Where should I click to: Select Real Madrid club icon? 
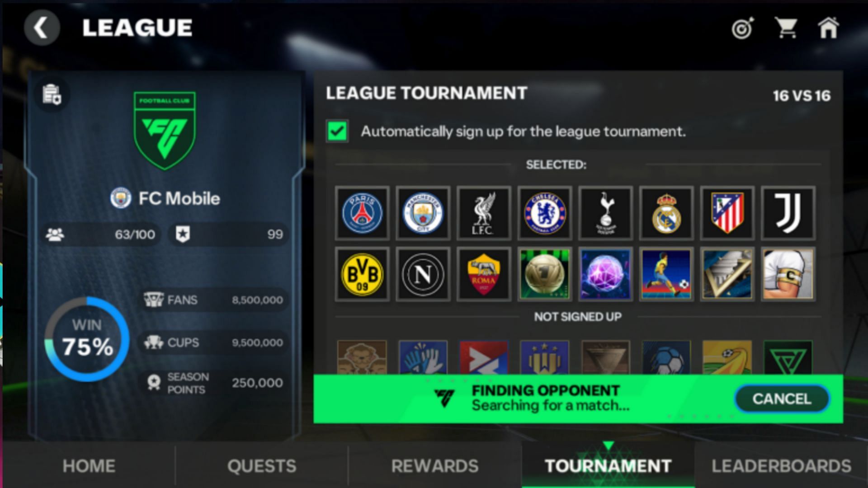[x=666, y=212]
